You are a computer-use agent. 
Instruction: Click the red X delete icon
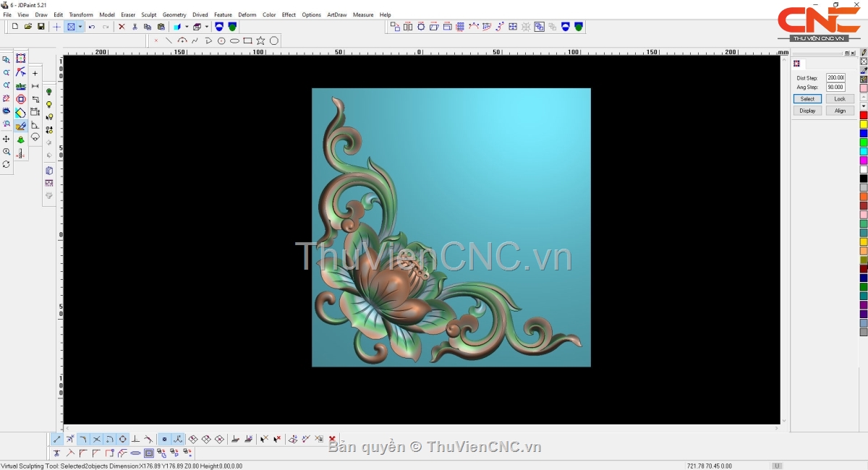point(122,27)
